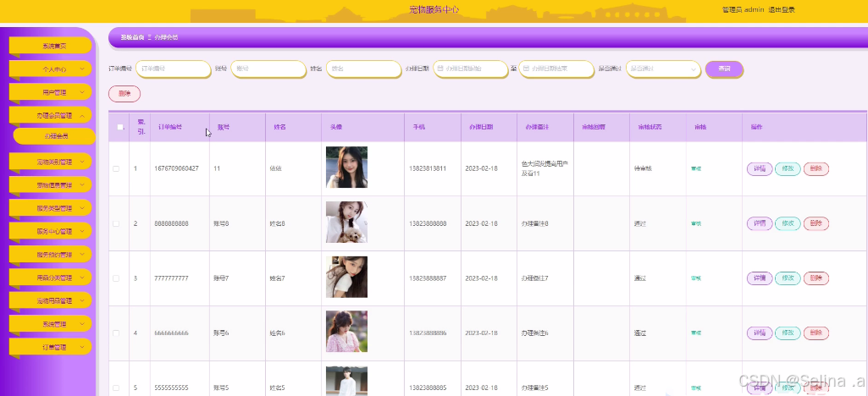Screen dimensions: 868x396
Task: Click 系统首页 in the breadcrumb
Action: 132,37
